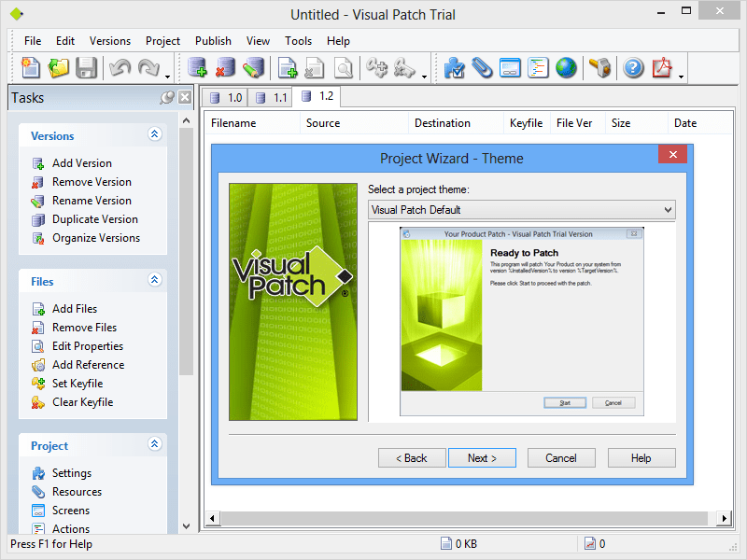Click the Next button in wizard

tap(482, 458)
